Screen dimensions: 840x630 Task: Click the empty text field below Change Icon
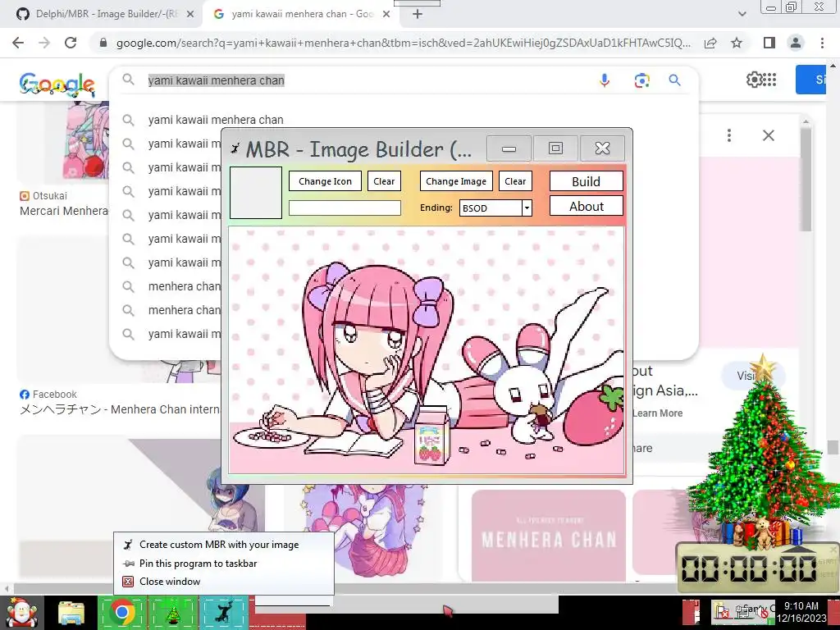pyautogui.click(x=345, y=208)
